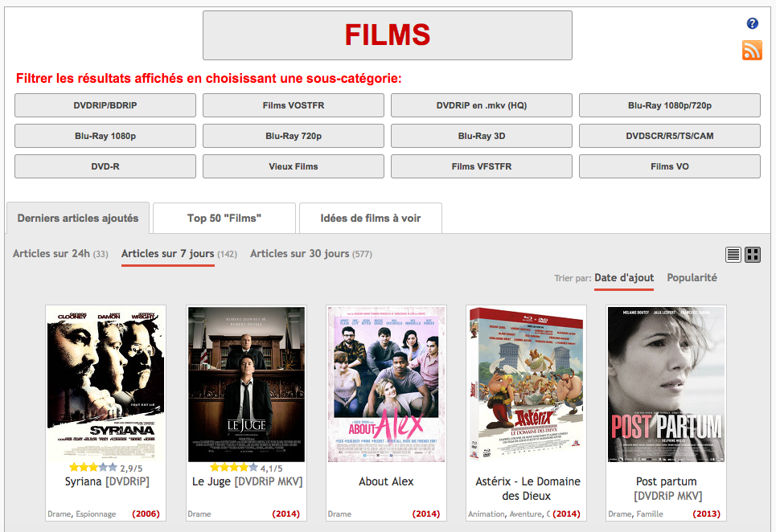Subscribe via the orange RSS feed icon
The width and height of the screenshot is (776, 532).
tap(752, 51)
